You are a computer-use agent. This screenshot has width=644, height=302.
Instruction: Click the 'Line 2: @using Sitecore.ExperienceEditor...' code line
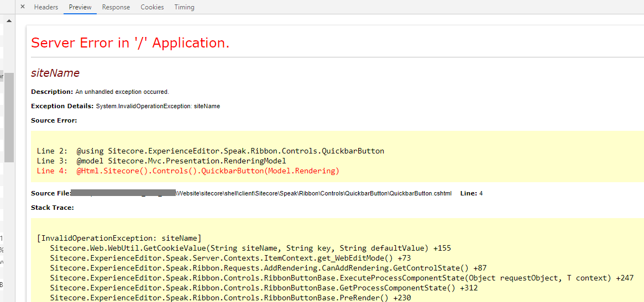[210, 151]
